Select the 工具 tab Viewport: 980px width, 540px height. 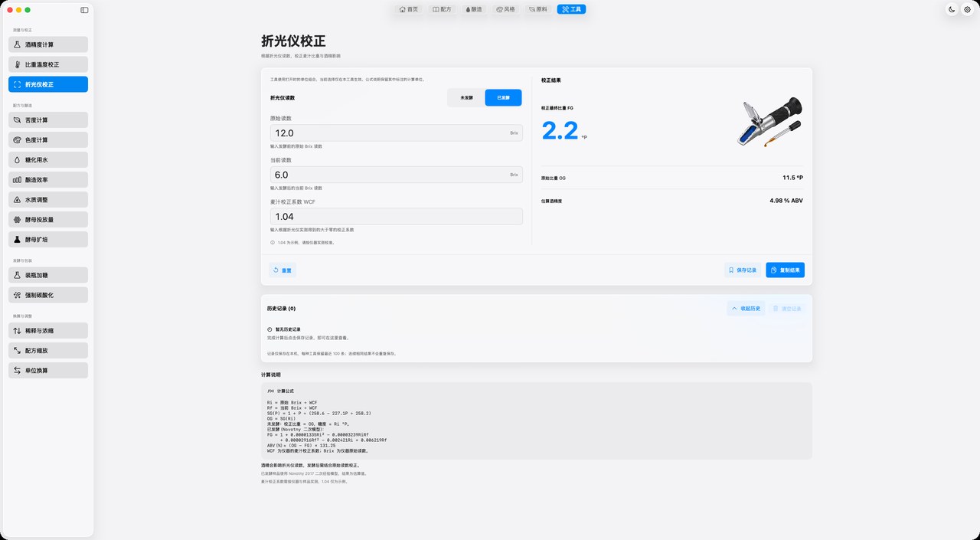(x=571, y=9)
